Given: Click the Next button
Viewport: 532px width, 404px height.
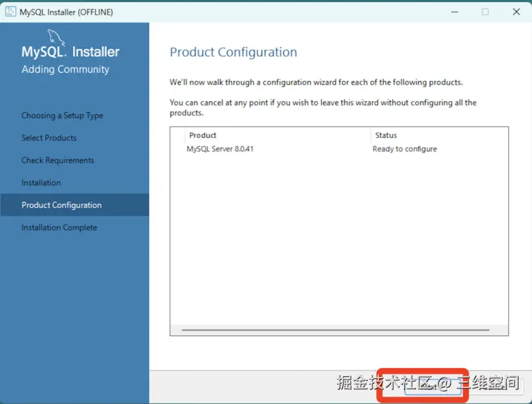Looking at the screenshot, I should [433, 387].
